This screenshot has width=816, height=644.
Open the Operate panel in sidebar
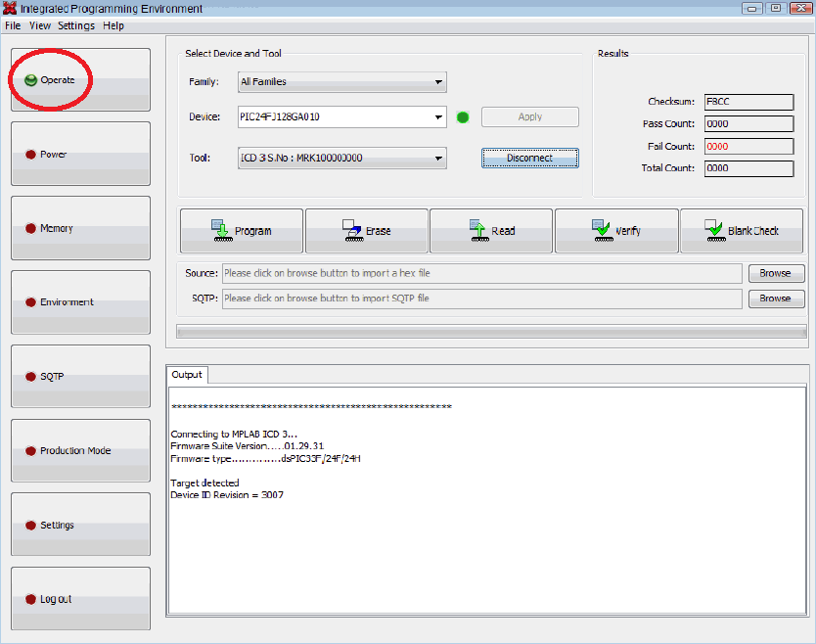coord(80,80)
